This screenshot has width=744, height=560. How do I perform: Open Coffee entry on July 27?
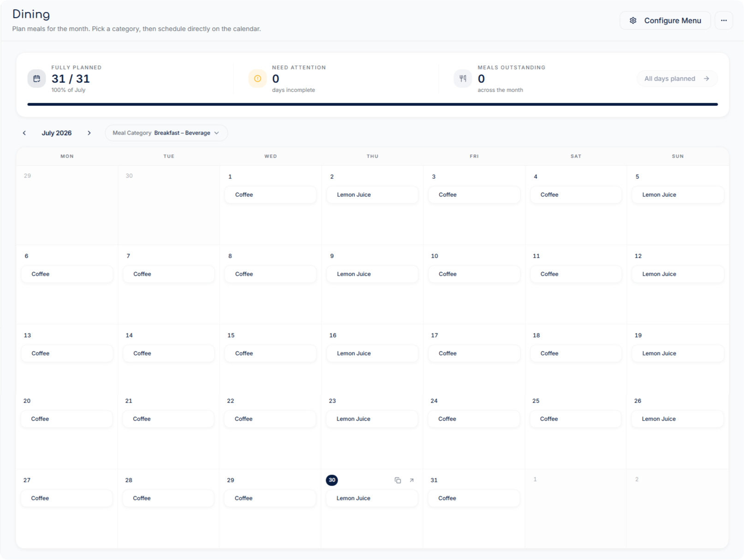[66, 498]
